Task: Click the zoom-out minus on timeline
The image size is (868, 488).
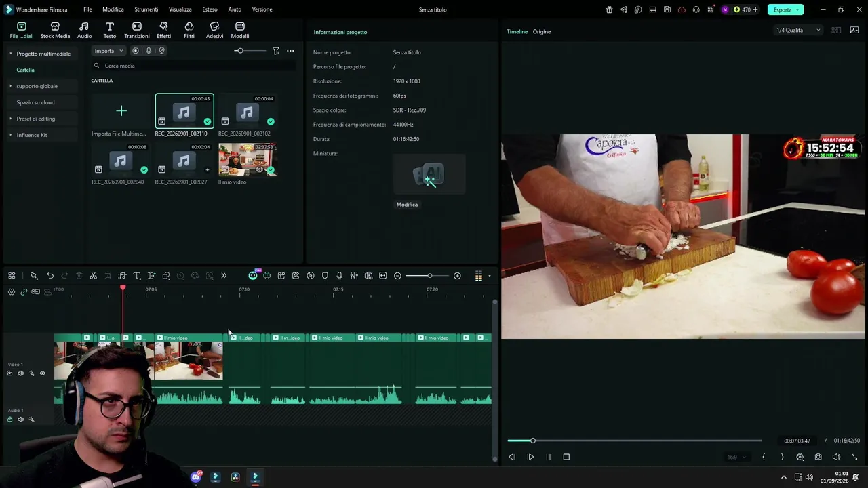Action: (397, 276)
